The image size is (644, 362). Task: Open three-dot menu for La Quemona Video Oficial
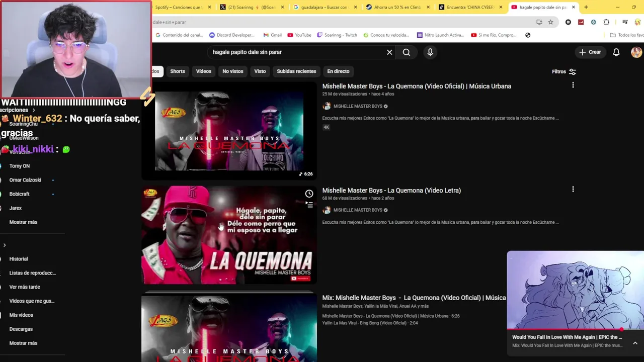pos(573,85)
